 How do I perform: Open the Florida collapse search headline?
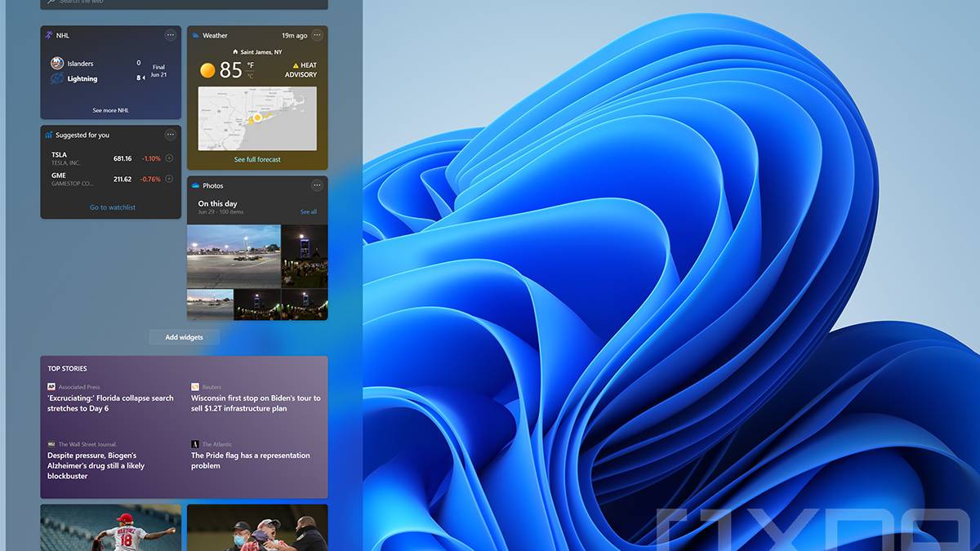[x=111, y=403]
